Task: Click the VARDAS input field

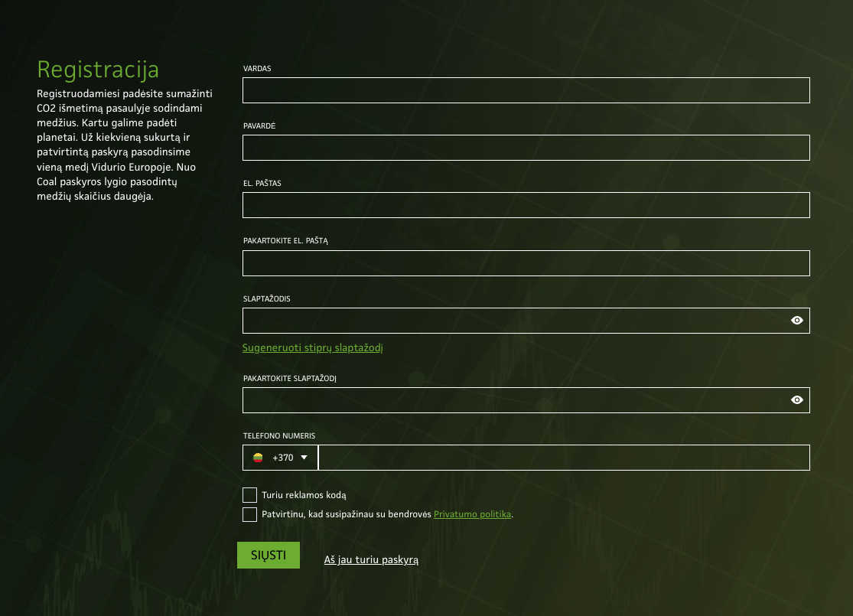Action: click(526, 90)
